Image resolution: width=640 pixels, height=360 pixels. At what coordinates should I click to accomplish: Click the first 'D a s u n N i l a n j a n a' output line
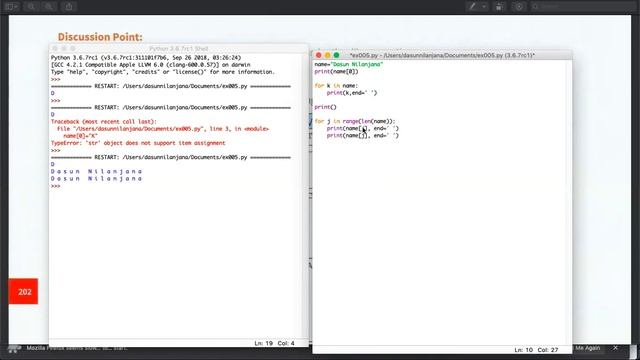coord(96,171)
